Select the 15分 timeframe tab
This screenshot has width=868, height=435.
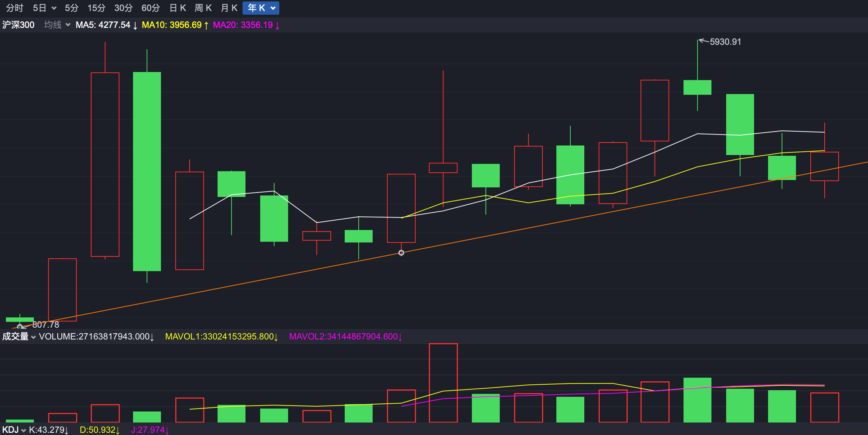click(96, 8)
